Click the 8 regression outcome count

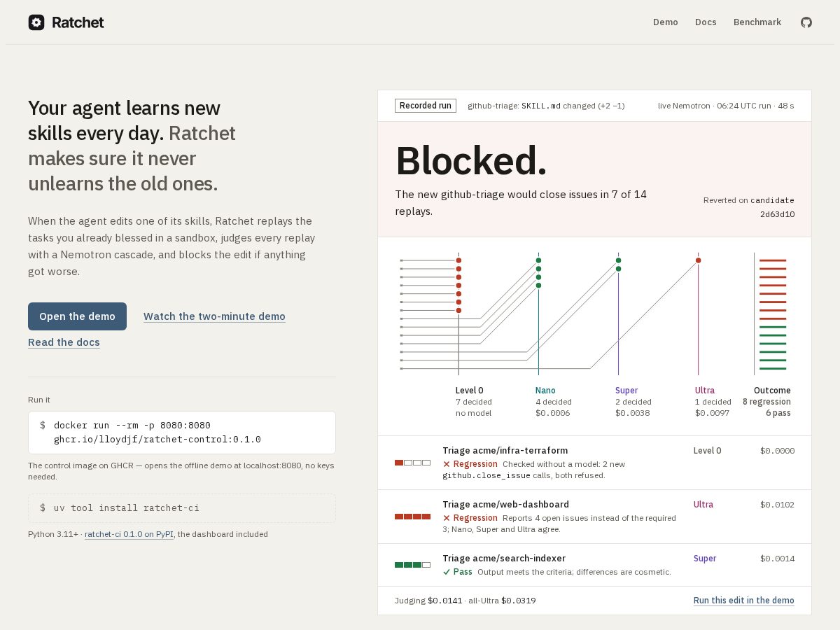(766, 402)
